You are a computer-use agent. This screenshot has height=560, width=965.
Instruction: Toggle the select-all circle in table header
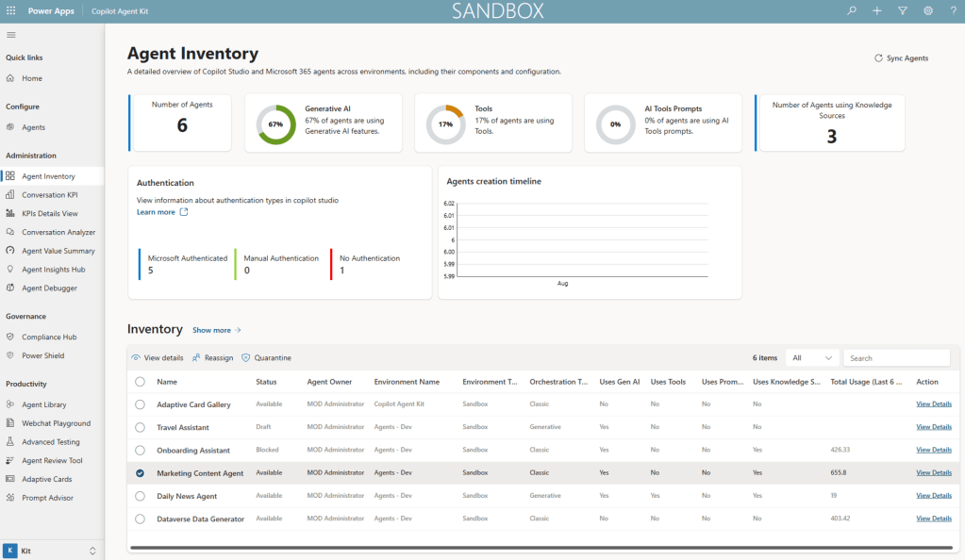141,382
